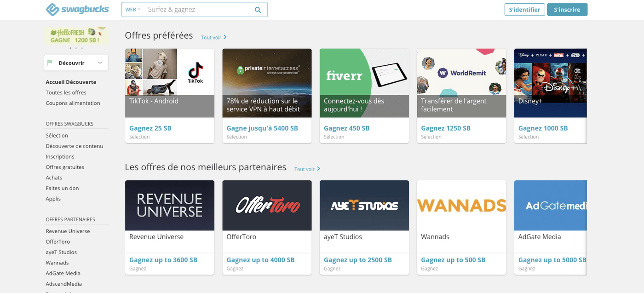
Task: Click Gagnez 450 SB on Fiverr card
Action: [346, 128]
